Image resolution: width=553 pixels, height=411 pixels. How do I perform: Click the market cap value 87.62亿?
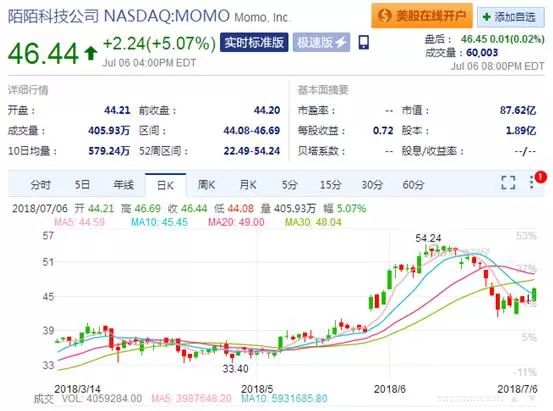[517, 110]
